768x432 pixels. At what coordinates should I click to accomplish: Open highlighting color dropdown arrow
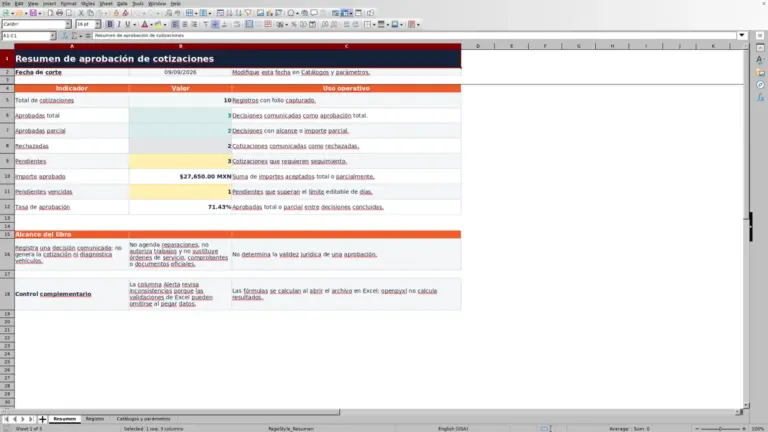[165, 24]
